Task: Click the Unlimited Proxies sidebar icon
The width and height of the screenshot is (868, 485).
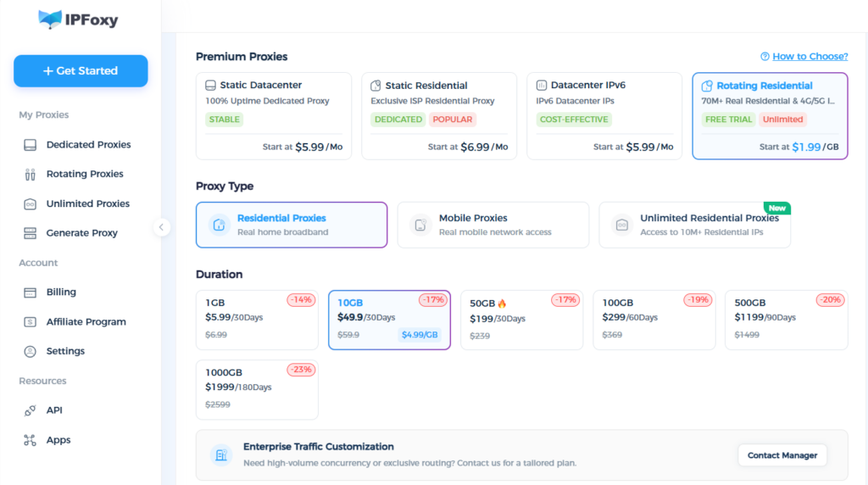Action: pos(30,204)
